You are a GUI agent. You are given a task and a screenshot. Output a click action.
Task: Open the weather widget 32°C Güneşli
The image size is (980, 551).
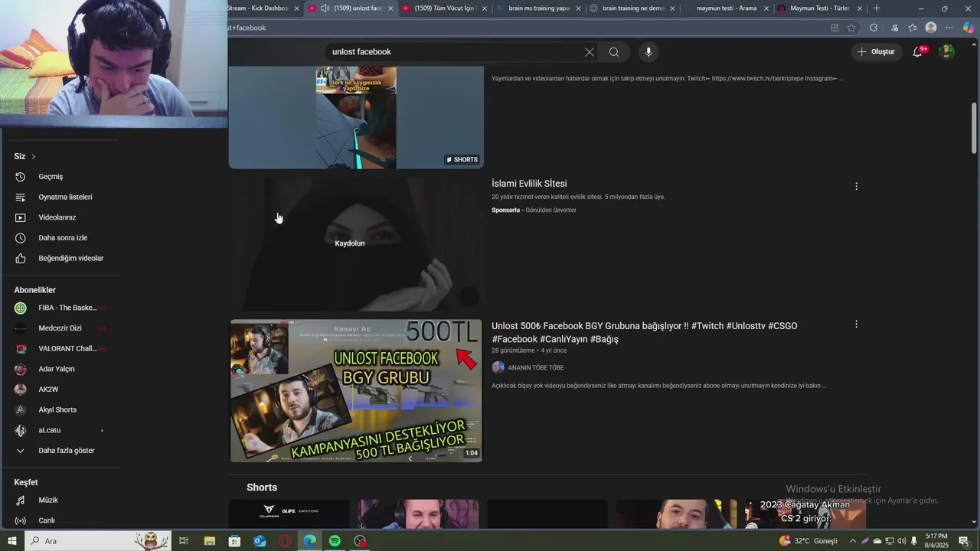click(808, 541)
